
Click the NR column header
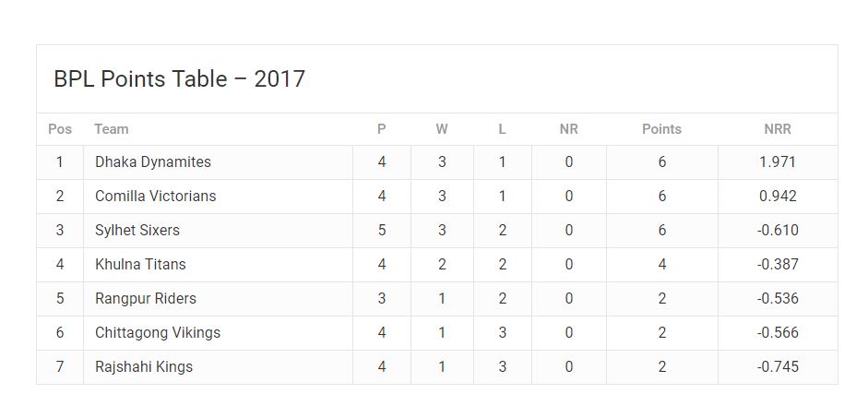coord(568,129)
